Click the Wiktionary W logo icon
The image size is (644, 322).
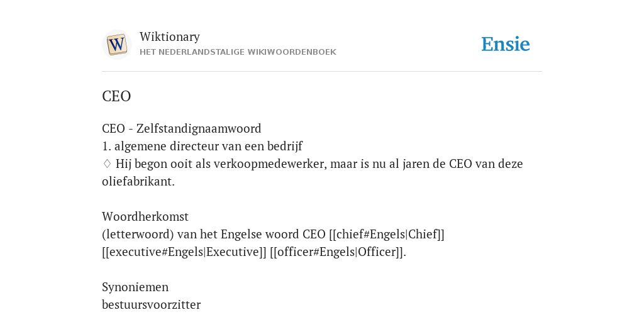point(117,45)
